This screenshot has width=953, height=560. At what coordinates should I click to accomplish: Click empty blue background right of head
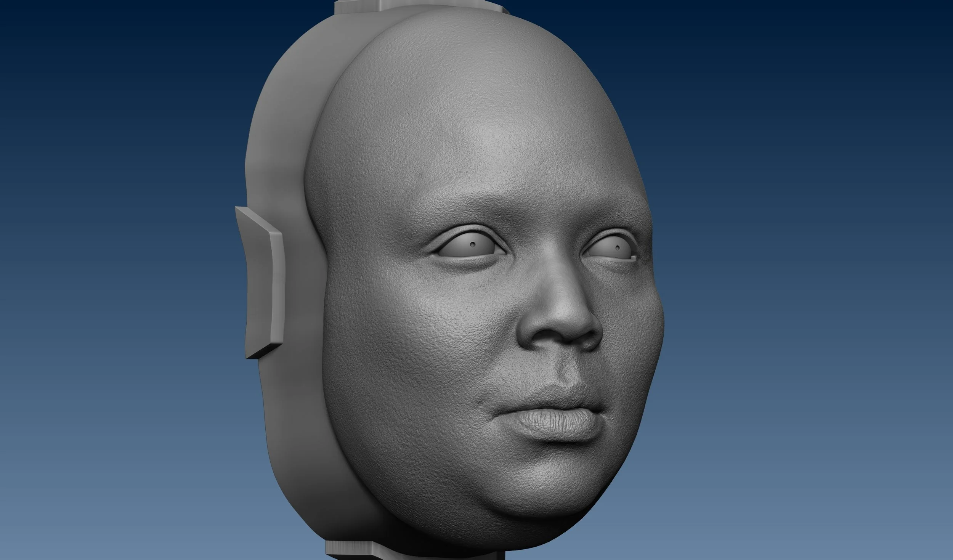pos(801,267)
